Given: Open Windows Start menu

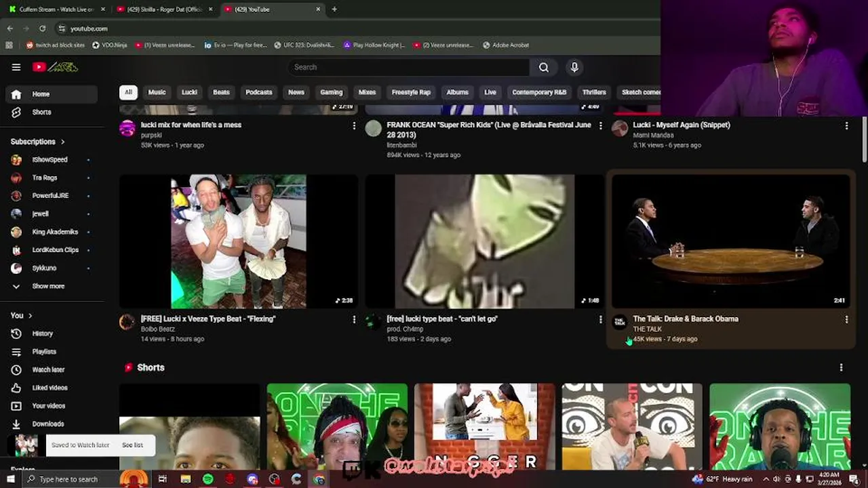Looking at the screenshot, I should pos(10,479).
